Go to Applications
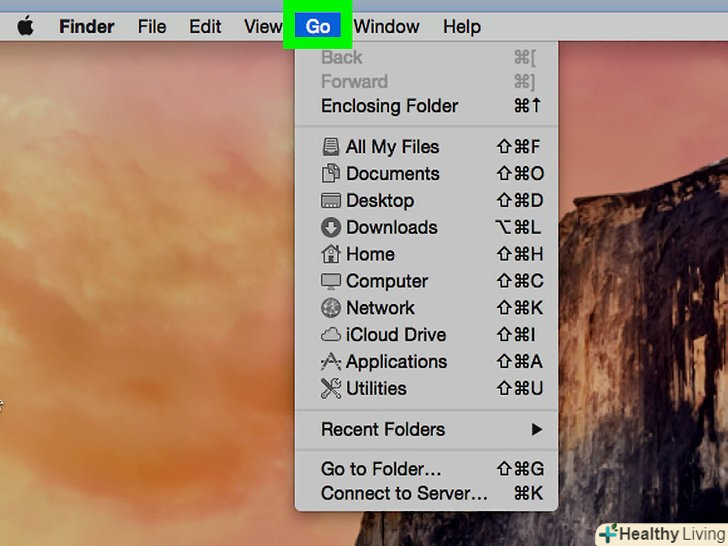The height and width of the screenshot is (546, 728). [x=426, y=362]
